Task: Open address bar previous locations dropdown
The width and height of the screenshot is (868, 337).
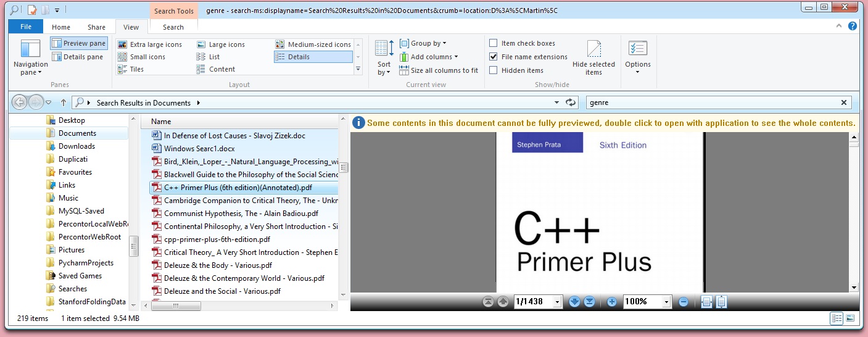Action: (x=556, y=102)
